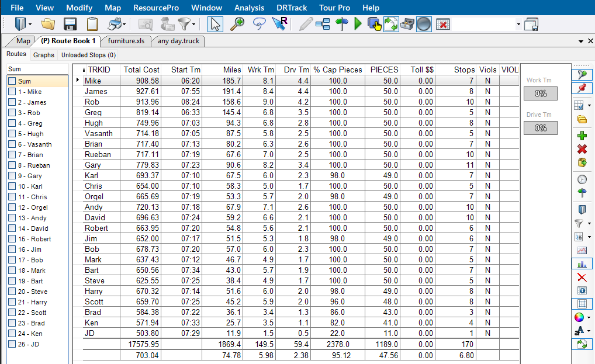Click the bar chart icon in the right sidebar
The height and width of the screenshot is (364, 595).
tap(582, 264)
